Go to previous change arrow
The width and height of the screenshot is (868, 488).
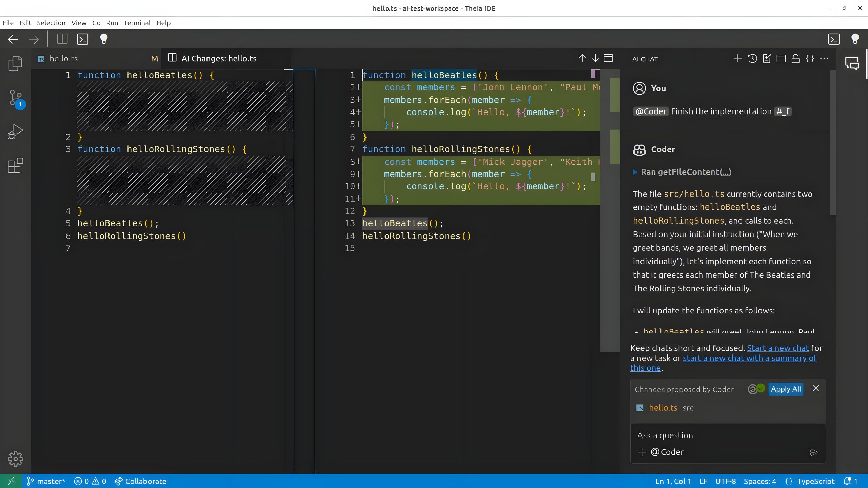click(x=582, y=58)
